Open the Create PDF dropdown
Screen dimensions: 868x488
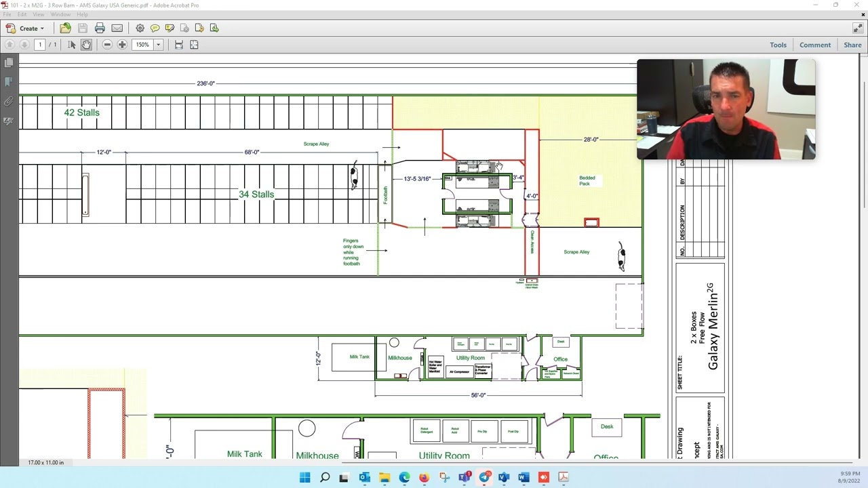click(x=25, y=28)
